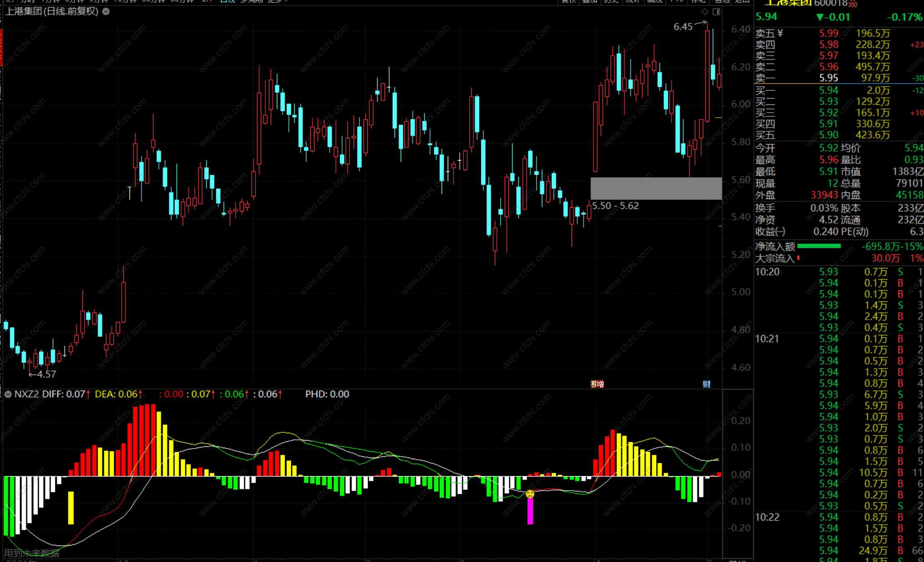Open the 财 financial report marker
Image resolution: width=924 pixels, height=562 pixels.
[x=707, y=384]
